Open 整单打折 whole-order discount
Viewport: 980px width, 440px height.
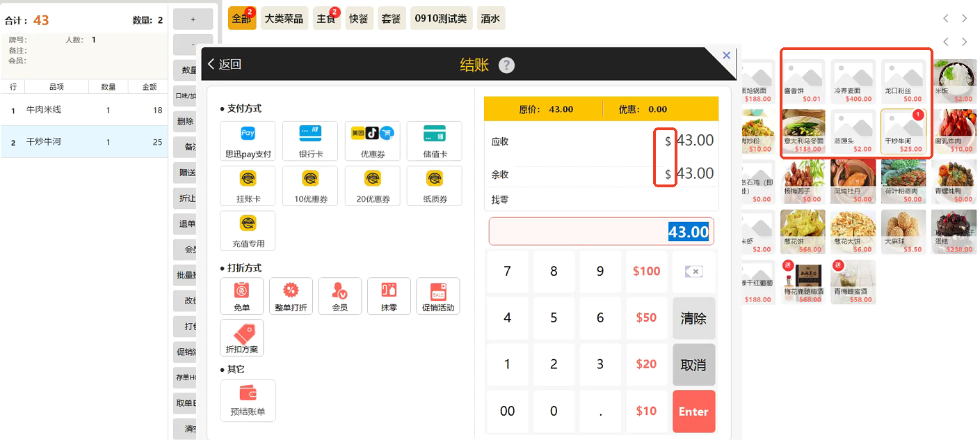point(291,296)
